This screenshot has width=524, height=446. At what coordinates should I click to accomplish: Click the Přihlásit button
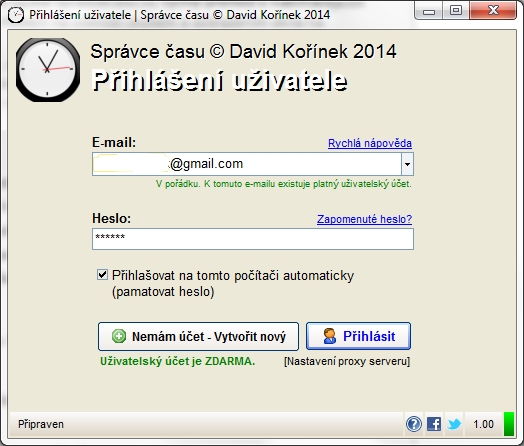point(359,336)
